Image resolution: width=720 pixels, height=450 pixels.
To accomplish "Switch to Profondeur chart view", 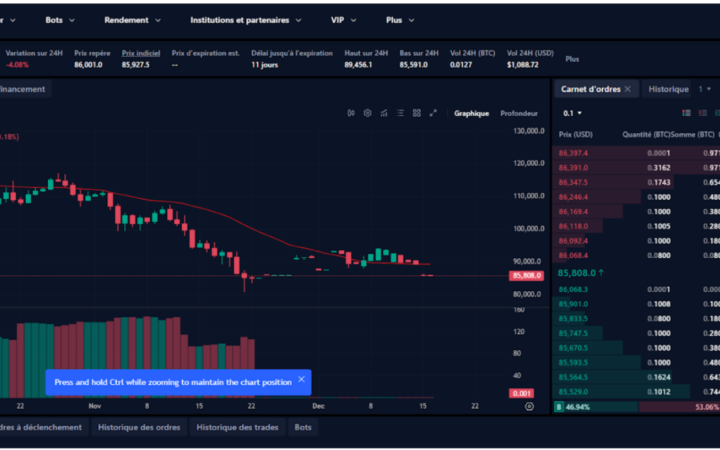I will pos(519,113).
